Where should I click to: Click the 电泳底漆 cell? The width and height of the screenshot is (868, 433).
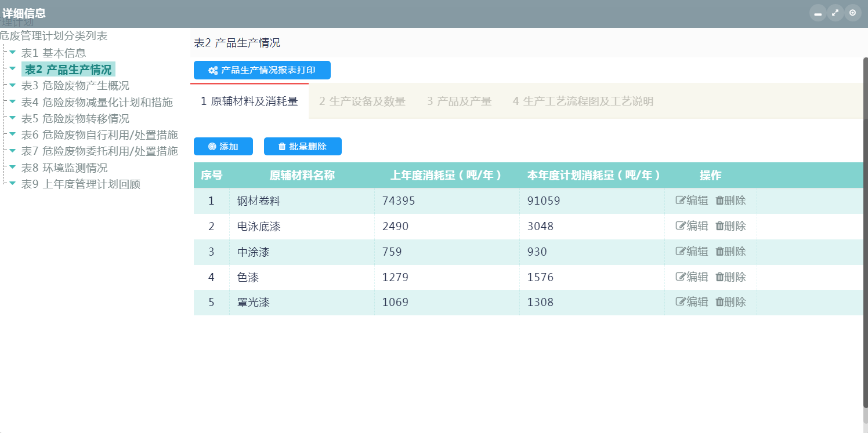click(302, 227)
